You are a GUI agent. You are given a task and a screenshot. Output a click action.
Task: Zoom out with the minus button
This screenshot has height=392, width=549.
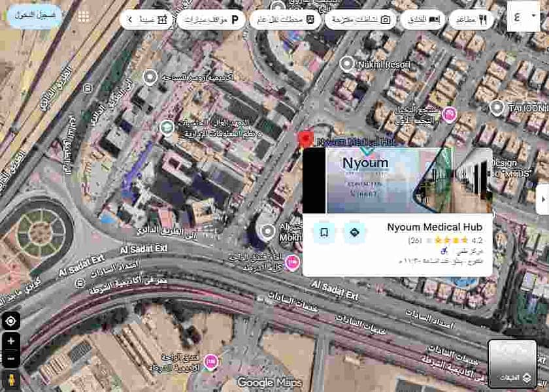pos(11,359)
